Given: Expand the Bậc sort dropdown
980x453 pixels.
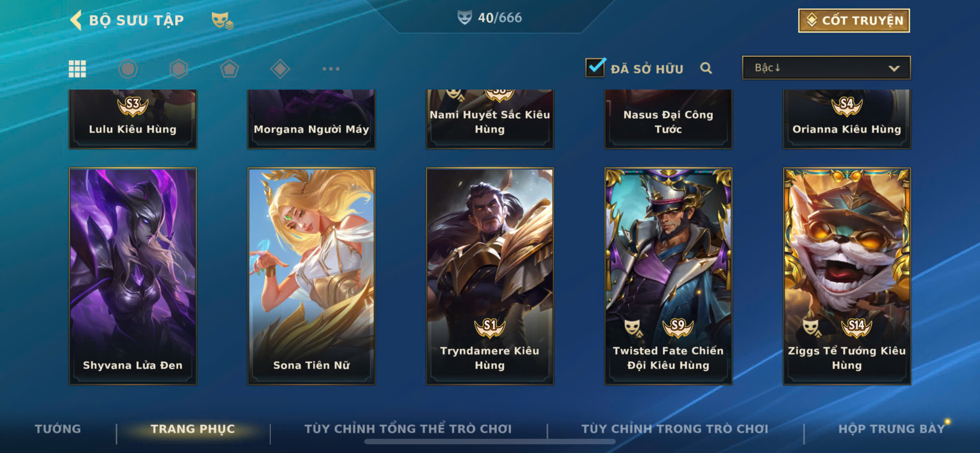Looking at the screenshot, I should [826, 68].
